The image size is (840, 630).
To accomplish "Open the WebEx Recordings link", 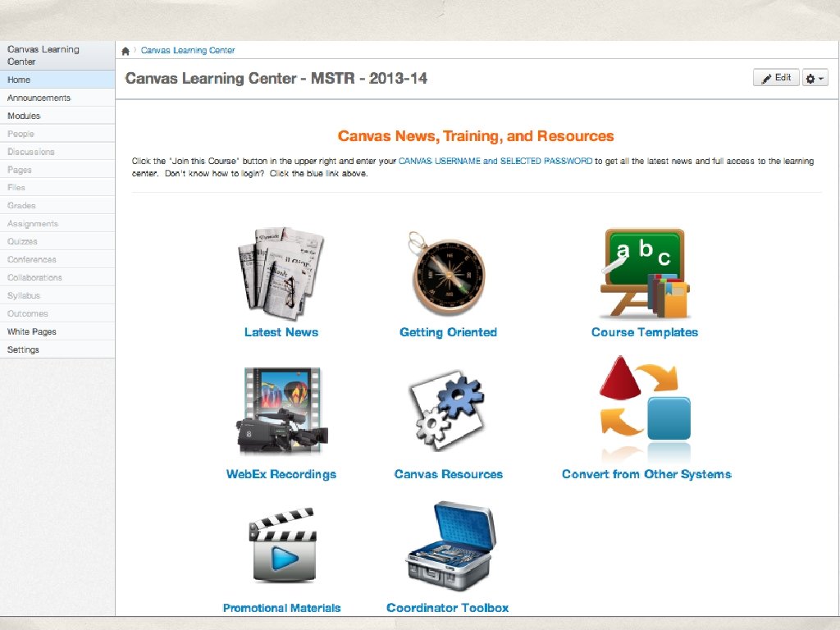I will 281,474.
